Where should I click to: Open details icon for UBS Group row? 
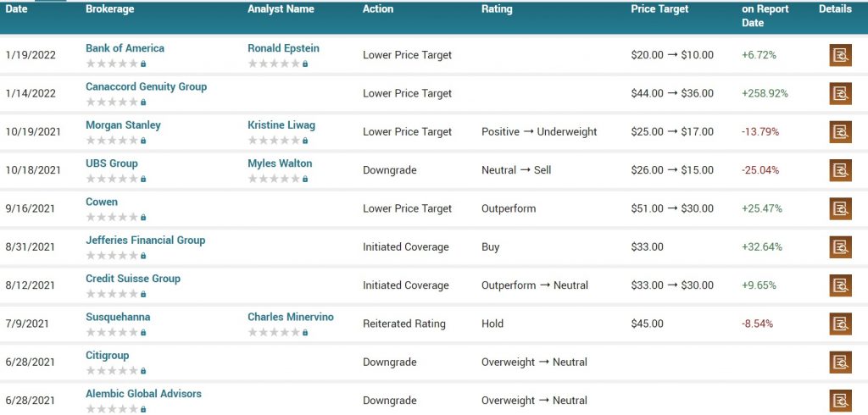click(840, 170)
